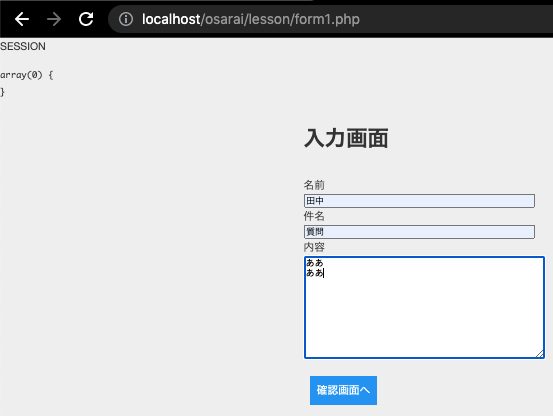Screen dimensions: 553x416
Task: Click the array(0) { debug output
Action: [x=26, y=75]
